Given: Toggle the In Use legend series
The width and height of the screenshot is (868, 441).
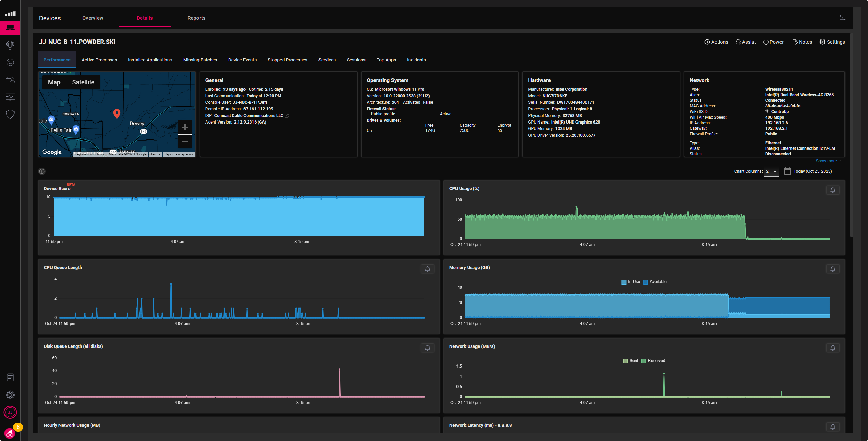Looking at the screenshot, I should click(630, 282).
